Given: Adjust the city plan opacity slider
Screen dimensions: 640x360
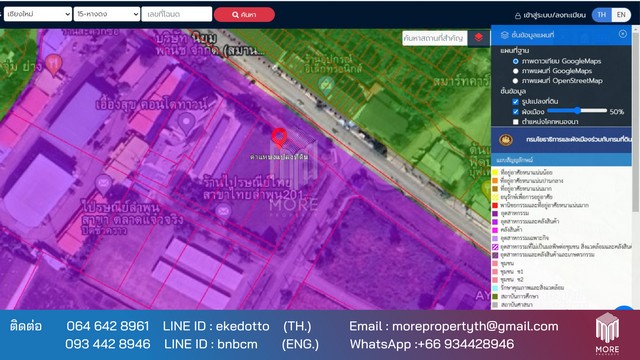Looking at the screenshot, I should tap(577, 111).
